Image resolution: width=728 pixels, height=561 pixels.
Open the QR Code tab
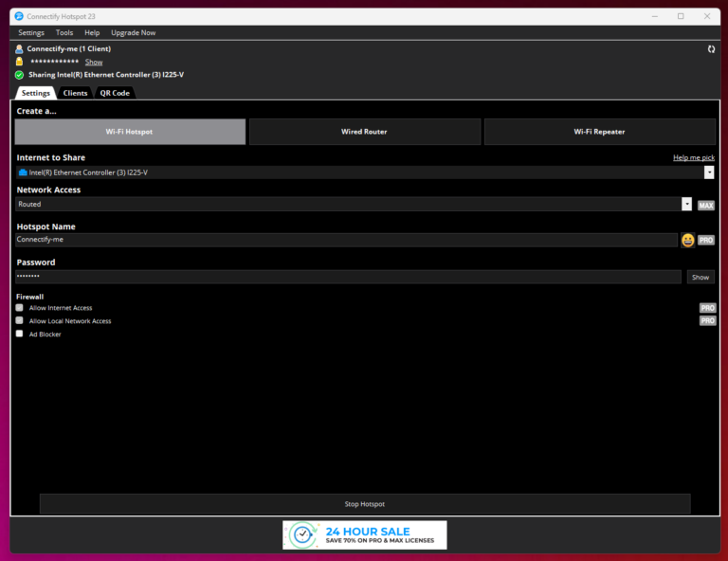coord(115,93)
